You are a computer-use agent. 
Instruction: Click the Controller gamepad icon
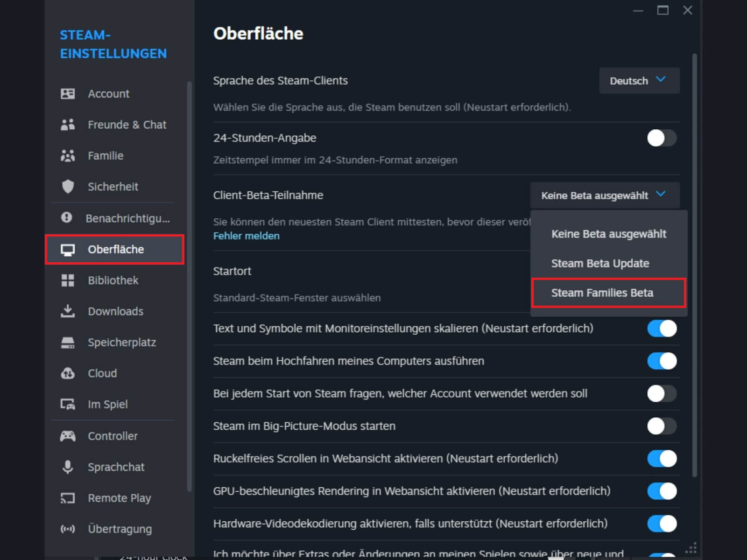click(68, 436)
